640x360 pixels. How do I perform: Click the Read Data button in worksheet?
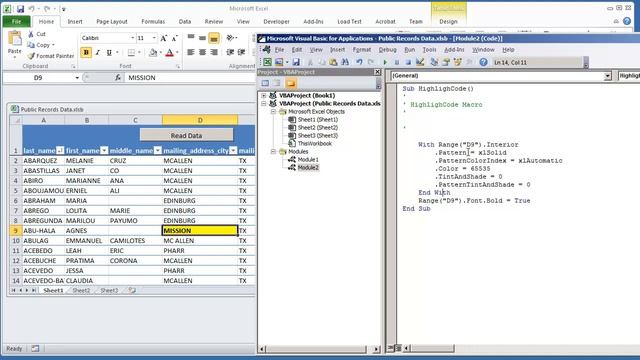pos(187,135)
